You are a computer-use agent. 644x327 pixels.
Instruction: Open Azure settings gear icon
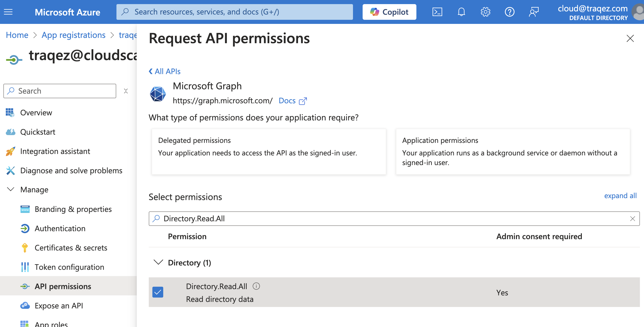point(485,12)
